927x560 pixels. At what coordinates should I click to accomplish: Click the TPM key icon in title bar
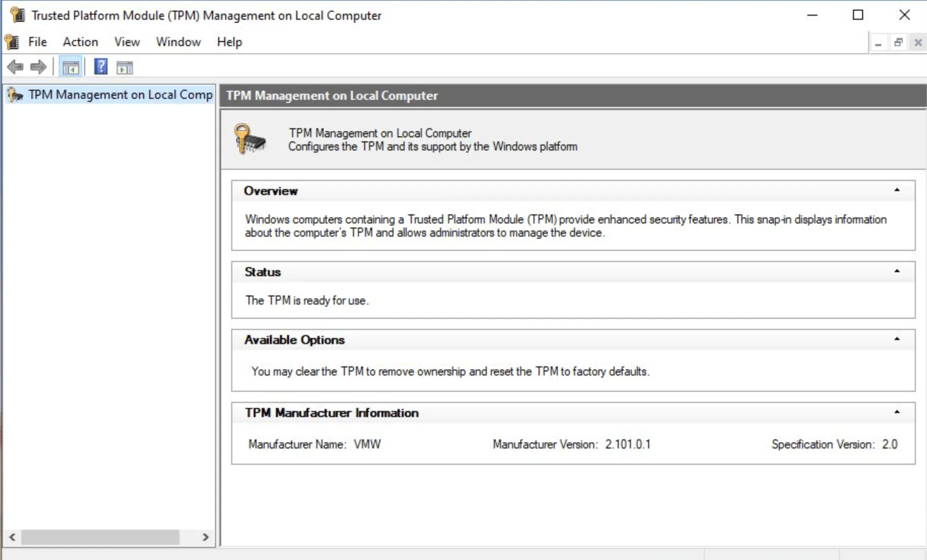[17, 15]
